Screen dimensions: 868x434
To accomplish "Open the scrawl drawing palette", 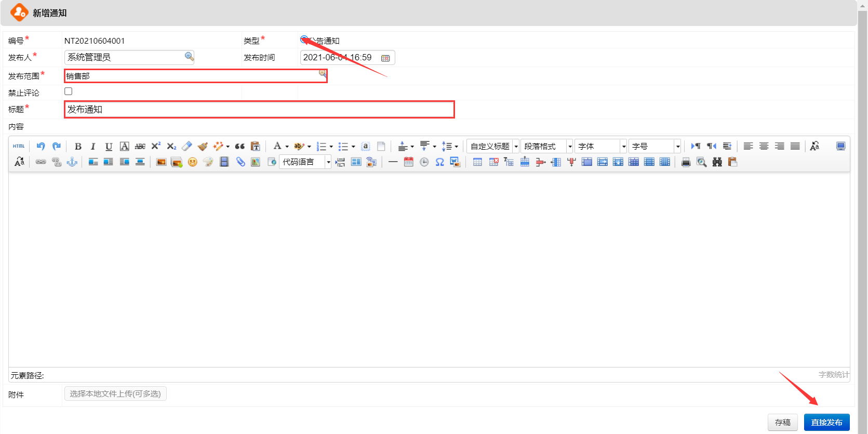I will [208, 162].
